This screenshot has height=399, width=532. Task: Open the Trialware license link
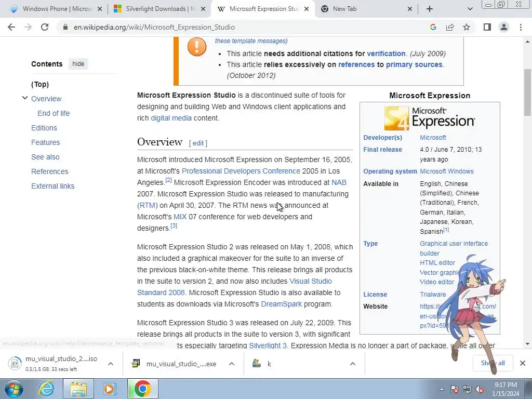click(433, 295)
